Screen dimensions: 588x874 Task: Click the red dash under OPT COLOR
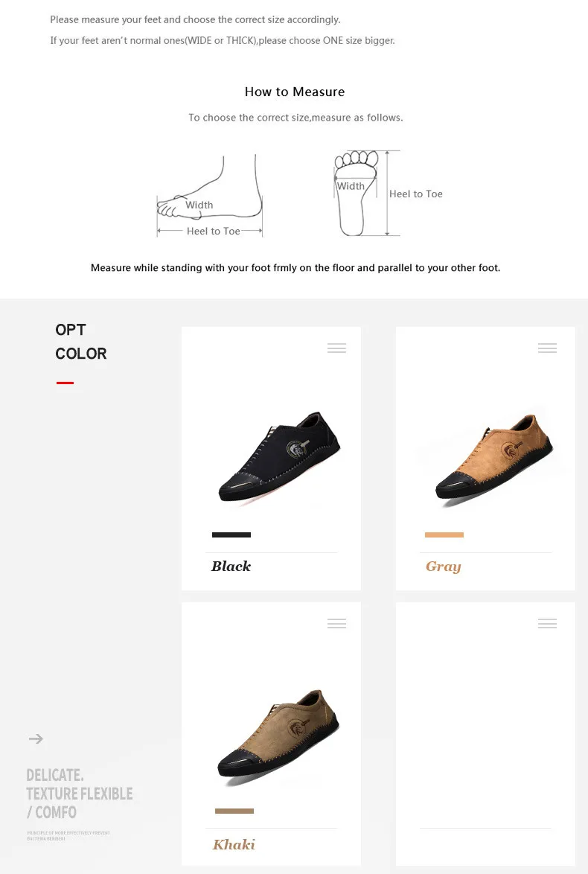tap(65, 383)
